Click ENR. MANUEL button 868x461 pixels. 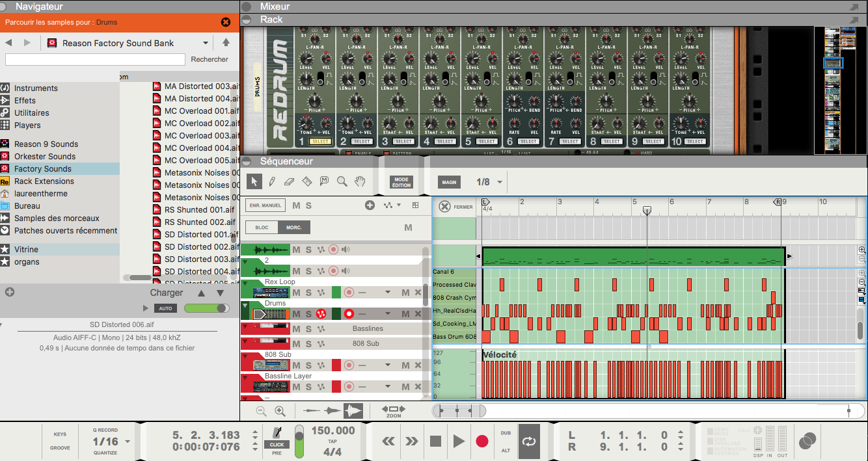265,205
